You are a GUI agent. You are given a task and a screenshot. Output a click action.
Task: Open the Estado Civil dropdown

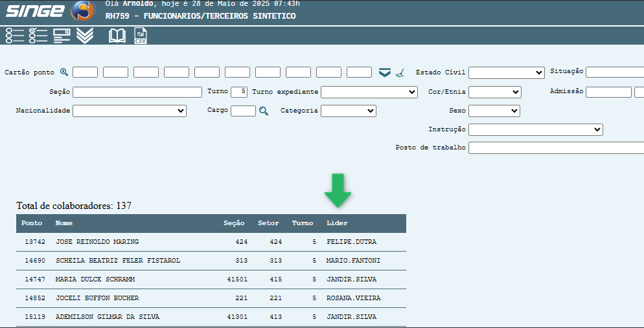pyautogui.click(x=506, y=72)
